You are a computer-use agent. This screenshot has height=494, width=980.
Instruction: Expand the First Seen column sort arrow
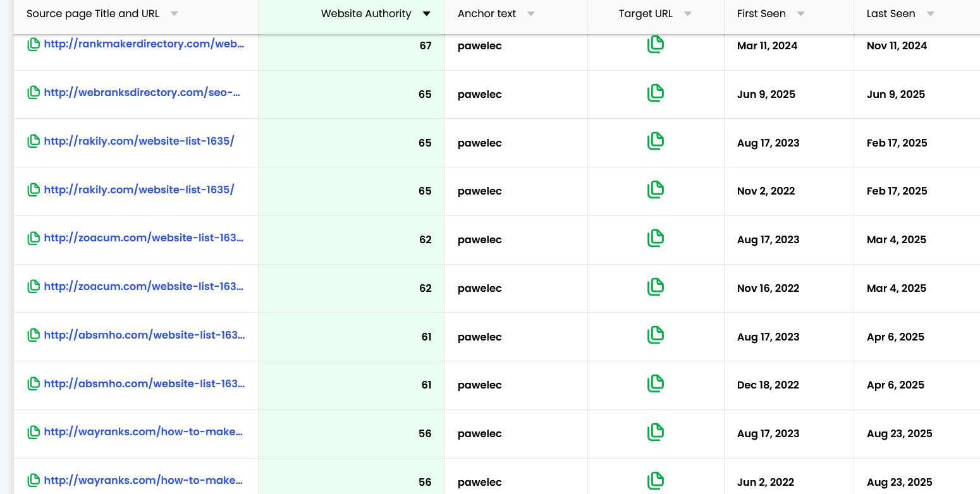(x=800, y=14)
